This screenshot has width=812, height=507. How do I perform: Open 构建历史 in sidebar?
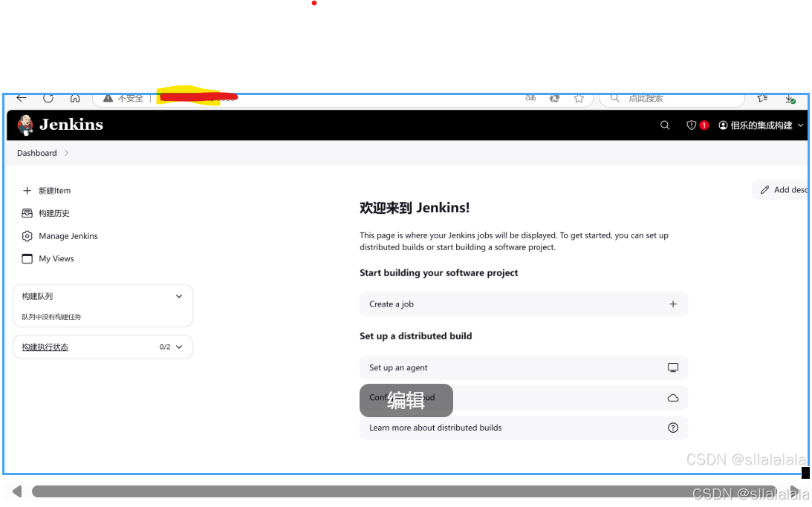[45, 213]
